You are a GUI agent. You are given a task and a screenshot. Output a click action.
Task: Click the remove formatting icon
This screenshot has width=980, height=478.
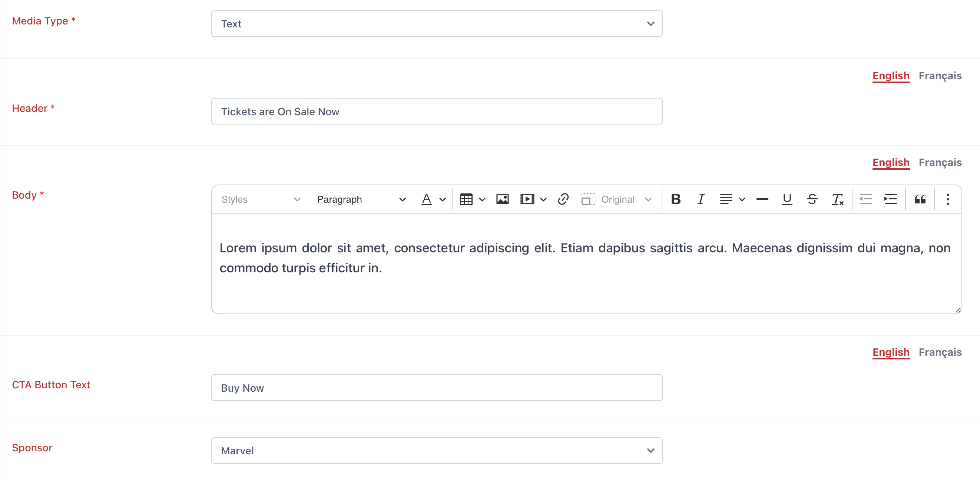tap(837, 199)
